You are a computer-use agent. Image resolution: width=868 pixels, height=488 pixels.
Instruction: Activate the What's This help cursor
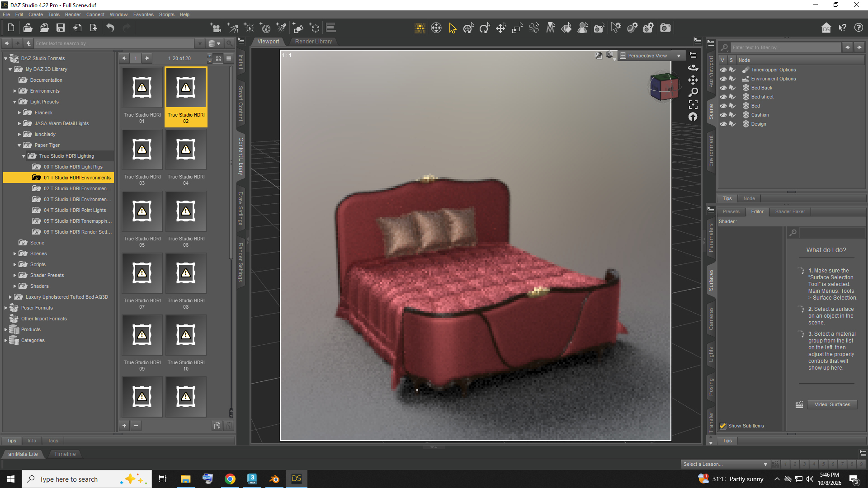tap(843, 28)
